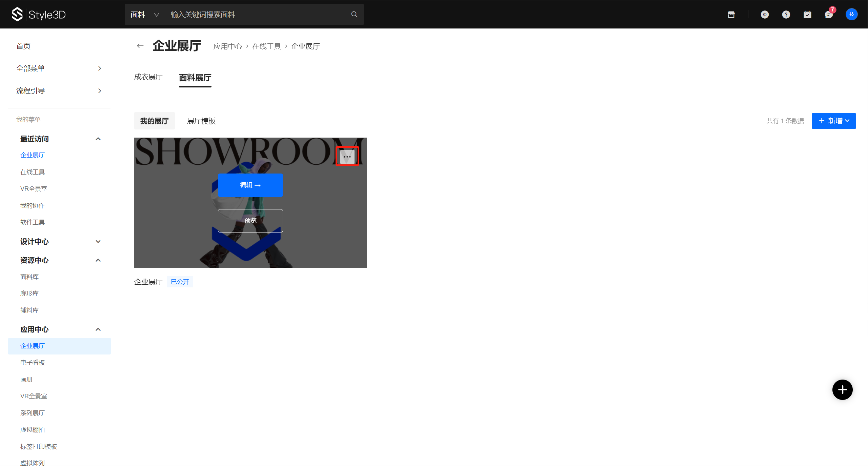Open 面料库 in the sidebar

tap(29, 277)
